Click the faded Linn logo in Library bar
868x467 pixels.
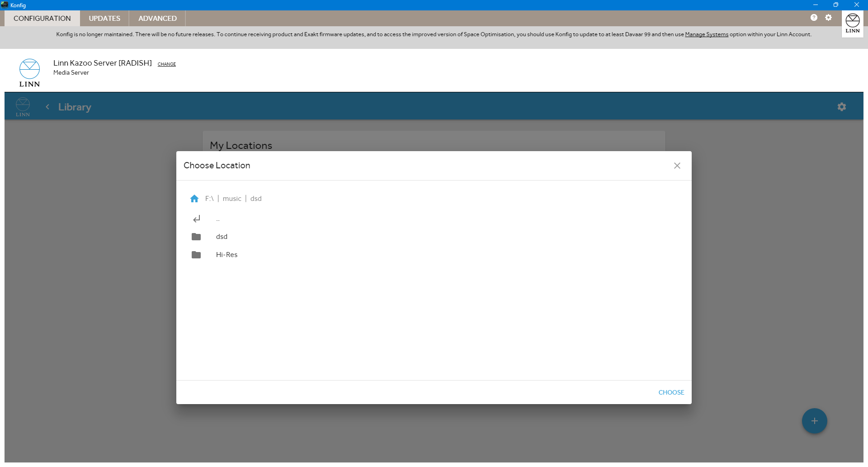click(x=23, y=107)
